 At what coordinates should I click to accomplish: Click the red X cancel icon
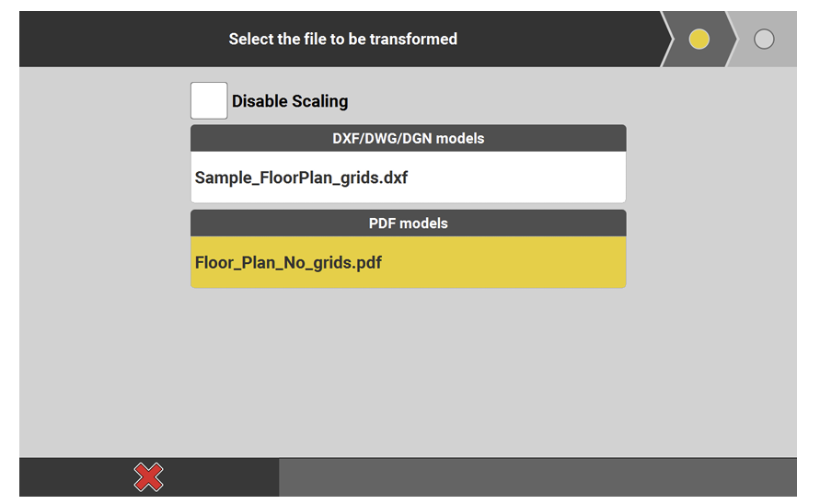coord(148,476)
